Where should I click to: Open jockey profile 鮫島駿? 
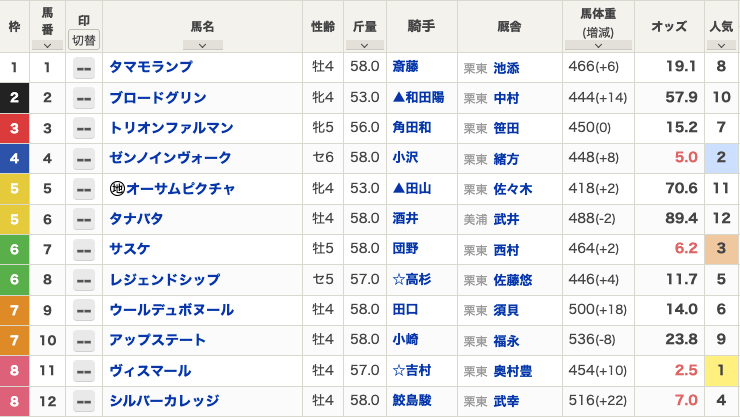[x=412, y=400]
